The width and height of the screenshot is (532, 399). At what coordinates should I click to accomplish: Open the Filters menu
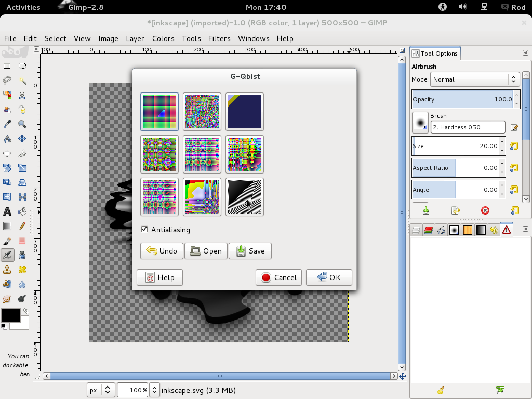[x=219, y=38]
